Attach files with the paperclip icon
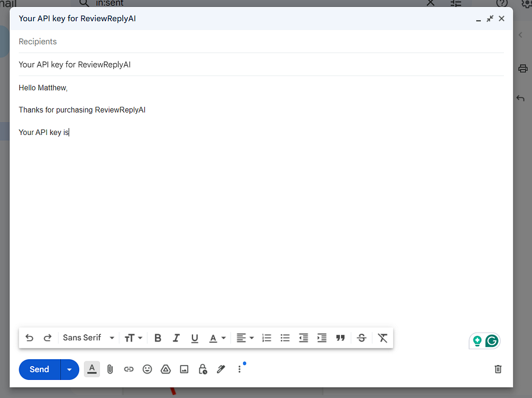532x398 pixels. click(x=110, y=369)
